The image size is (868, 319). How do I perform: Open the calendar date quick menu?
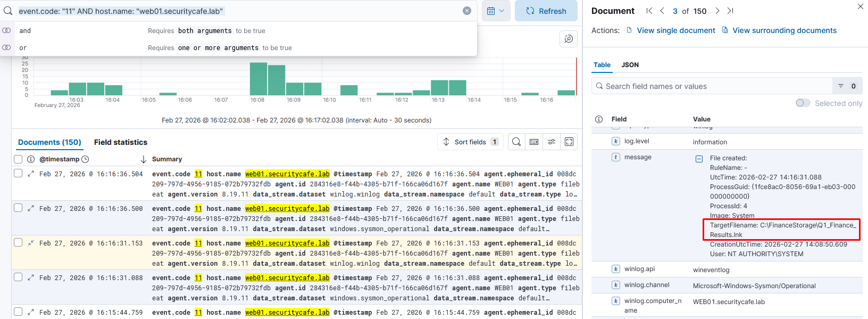496,11
